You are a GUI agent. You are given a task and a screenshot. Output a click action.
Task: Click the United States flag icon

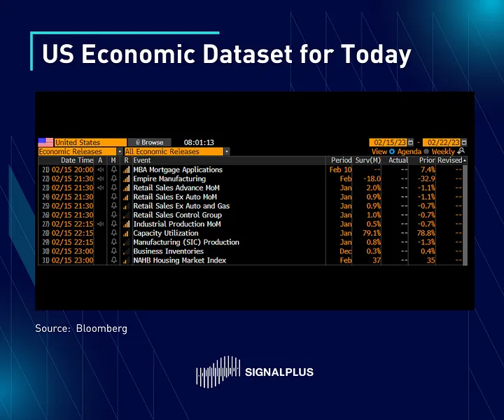45,142
